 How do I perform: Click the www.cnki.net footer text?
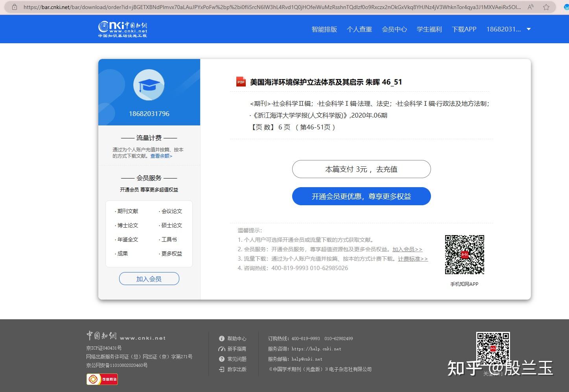tap(143, 338)
